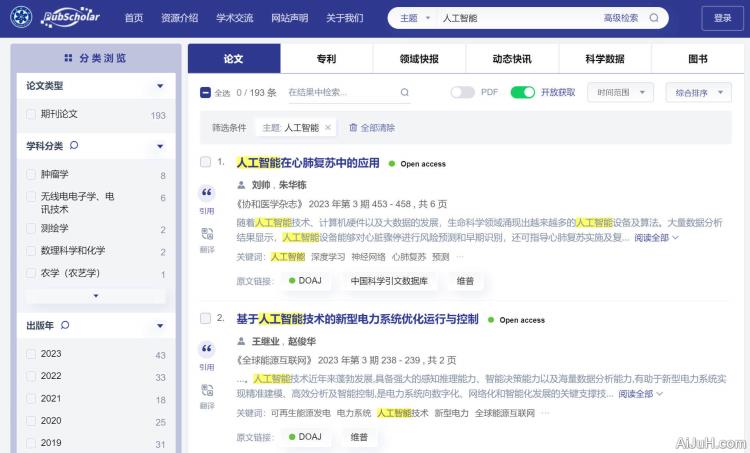Remove the 人工智能 filter tag
The image size is (750, 453).
point(328,128)
